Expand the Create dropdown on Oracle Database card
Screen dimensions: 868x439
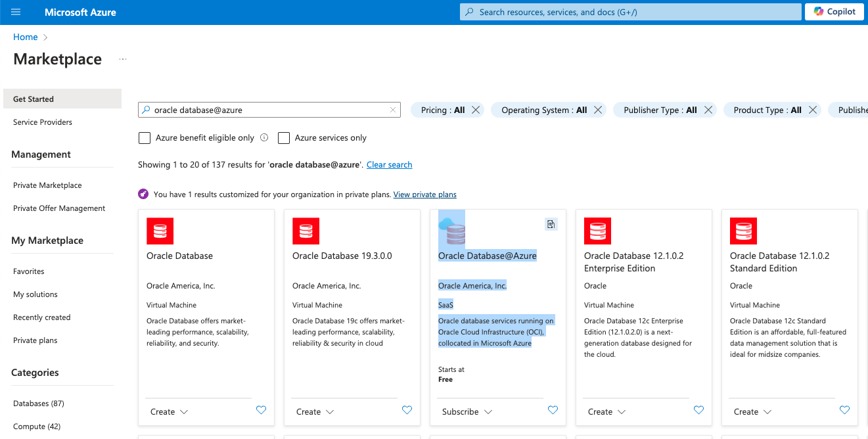[169, 411]
